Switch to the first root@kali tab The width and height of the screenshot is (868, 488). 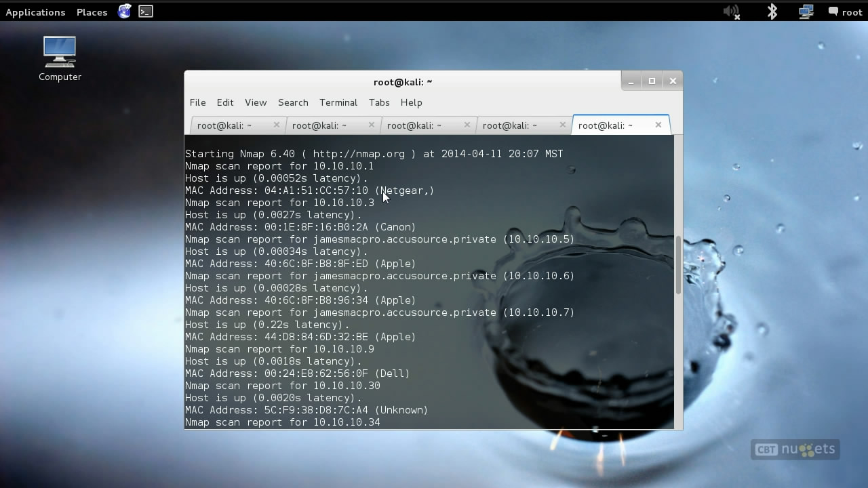(238, 125)
